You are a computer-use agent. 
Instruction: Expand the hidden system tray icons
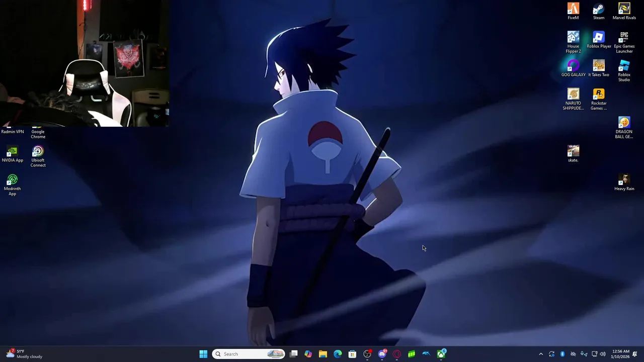tap(541, 354)
